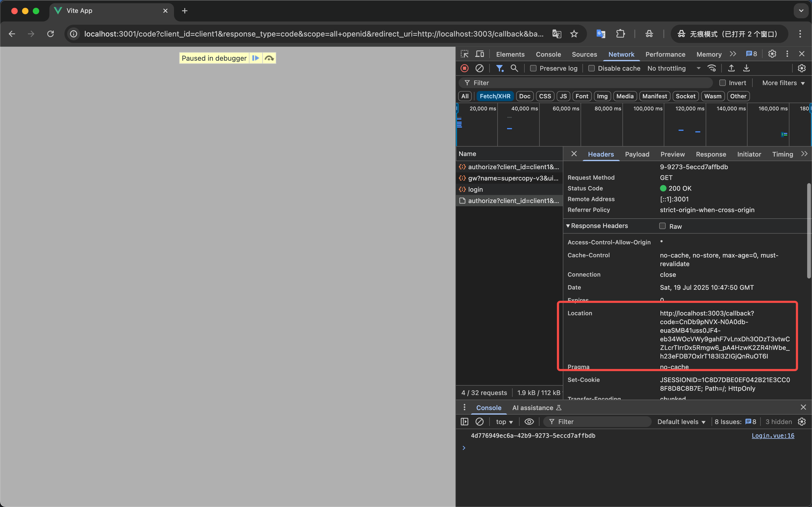Show more DevTools panels chevron

(x=733, y=54)
